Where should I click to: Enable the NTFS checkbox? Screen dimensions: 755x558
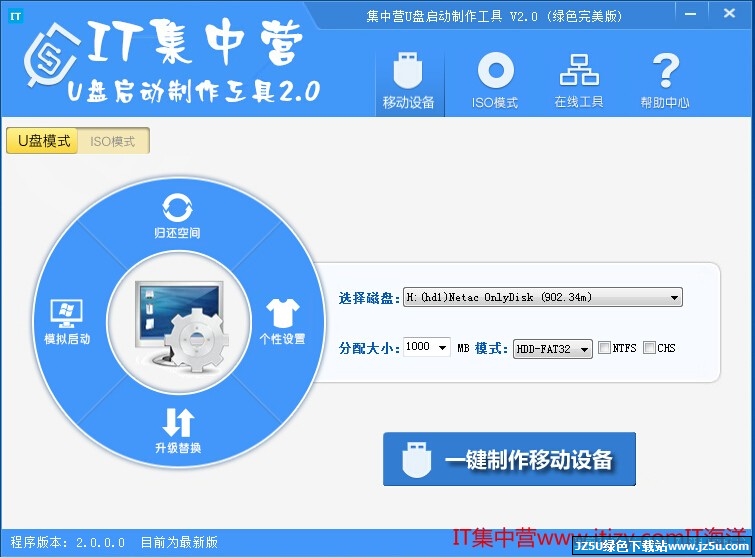click(x=604, y=348)
